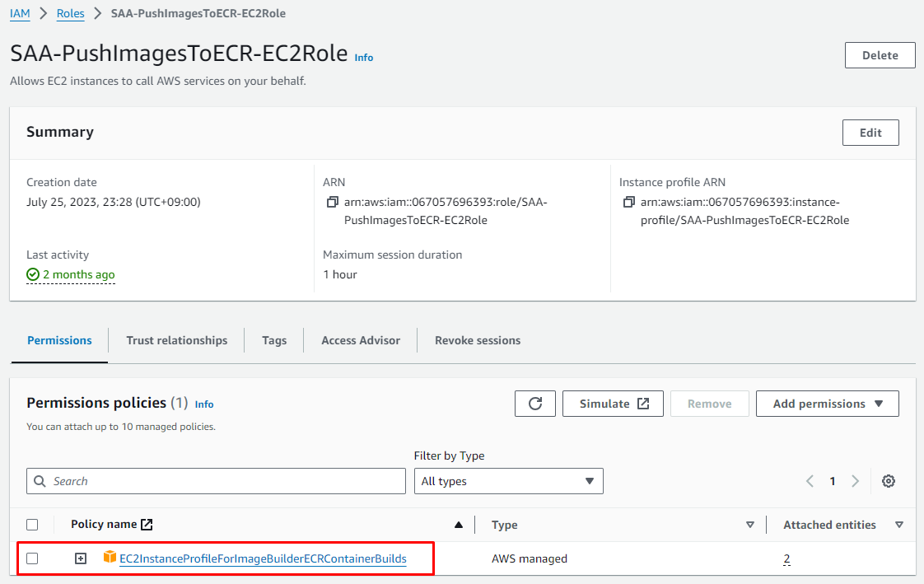Check the EC2InstanceProfileForImageBuilderECRContainerBuilds row checkbox
The width and height of the screenshot is (924, 584).
pyautogui.click(x=32, y=558)
